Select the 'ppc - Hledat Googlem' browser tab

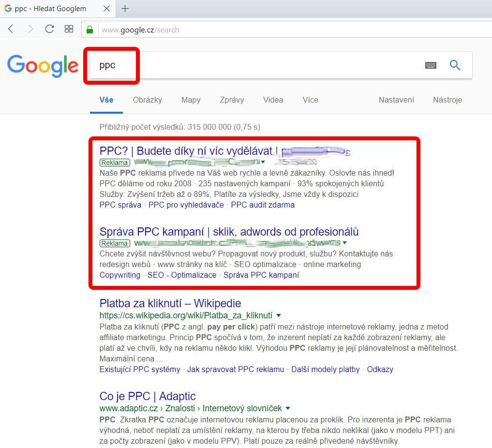pos(58,9)
